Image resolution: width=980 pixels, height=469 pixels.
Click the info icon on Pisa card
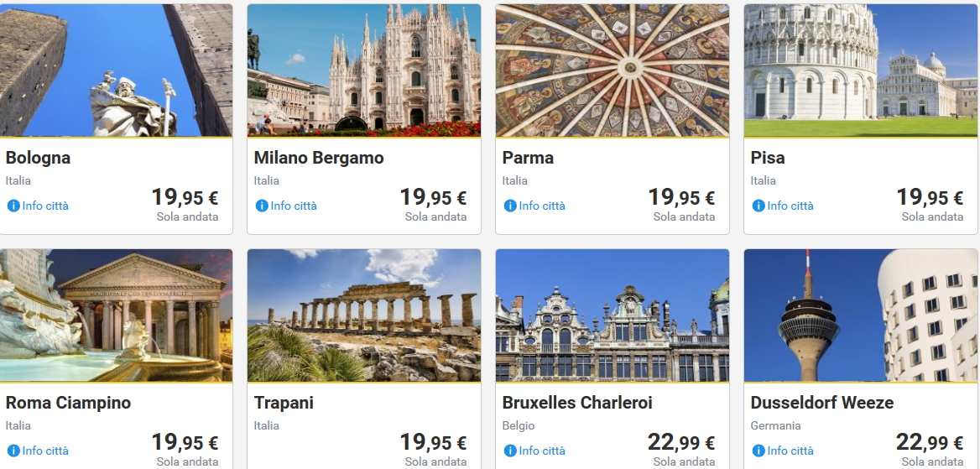[758, 206]
